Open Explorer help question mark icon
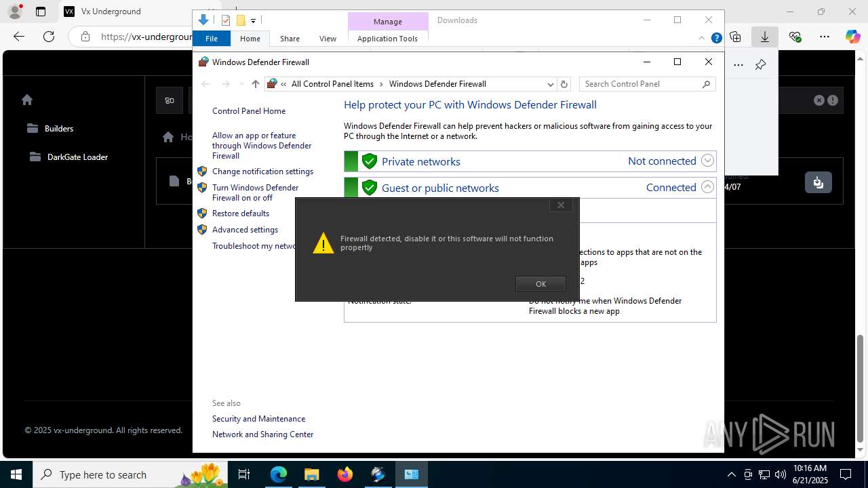Screen dimensions: 868x488 (716, 39)
